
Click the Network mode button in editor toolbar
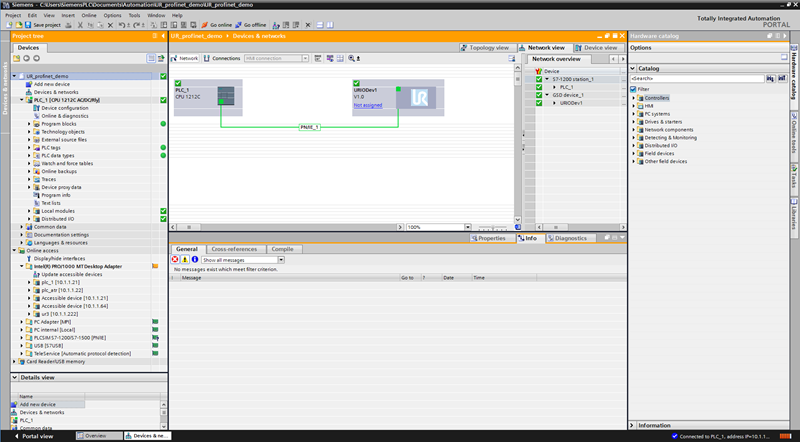[x=186, y=59]
